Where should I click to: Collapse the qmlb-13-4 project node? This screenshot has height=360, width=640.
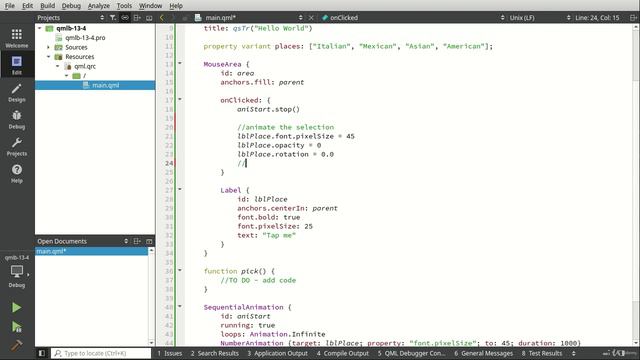[40, 28]
